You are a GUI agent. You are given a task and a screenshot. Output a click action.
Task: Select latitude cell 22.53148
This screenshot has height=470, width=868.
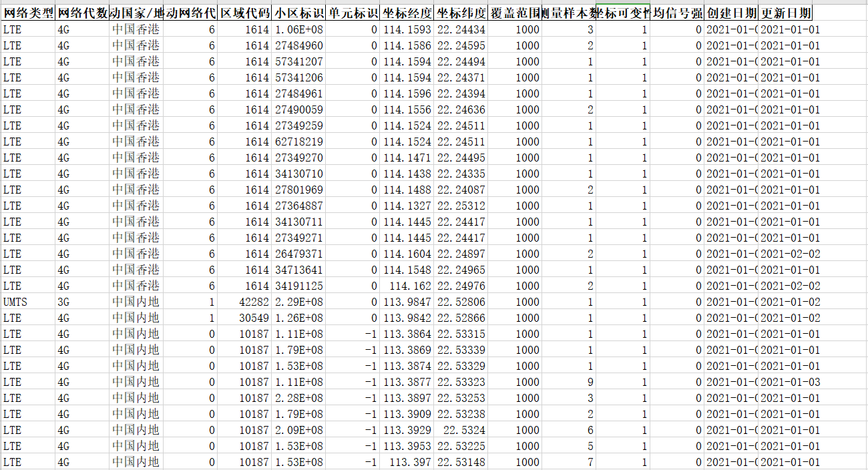pyautogui.click(x=461, y=462)
